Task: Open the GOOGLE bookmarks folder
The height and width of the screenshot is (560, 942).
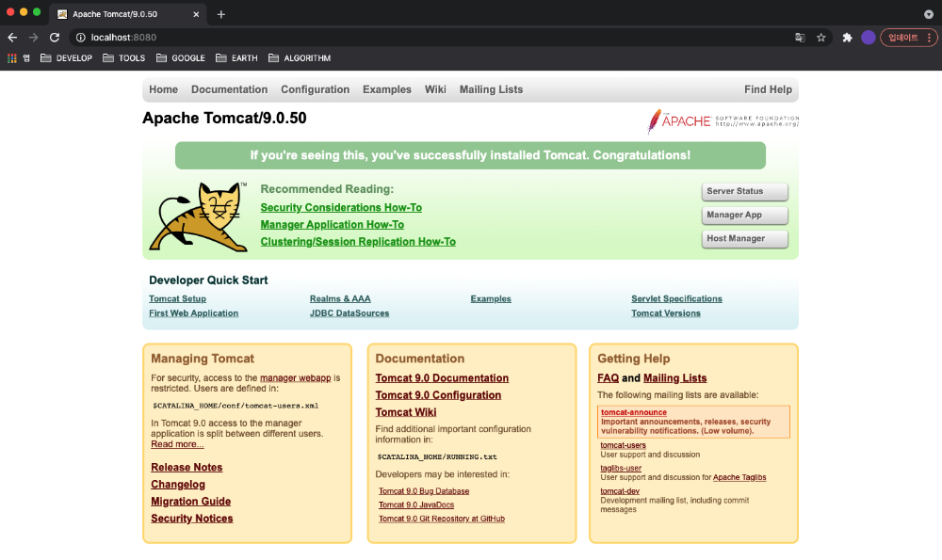Action: point(180,58)
